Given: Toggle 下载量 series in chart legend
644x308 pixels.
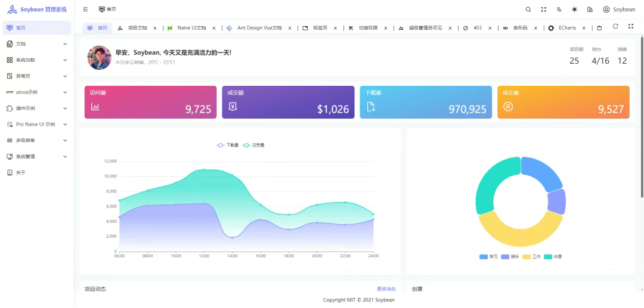Looking at the screenshot, I should click(228, 145).
